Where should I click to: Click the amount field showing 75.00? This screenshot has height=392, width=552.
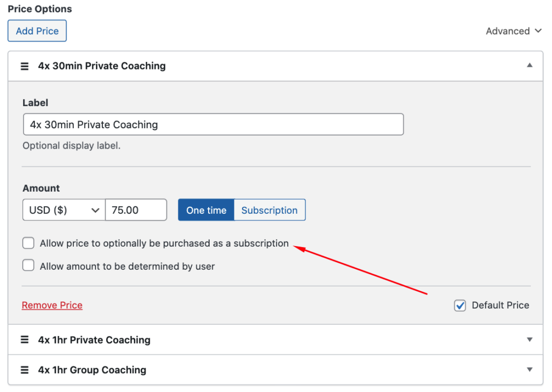(136, 210)
